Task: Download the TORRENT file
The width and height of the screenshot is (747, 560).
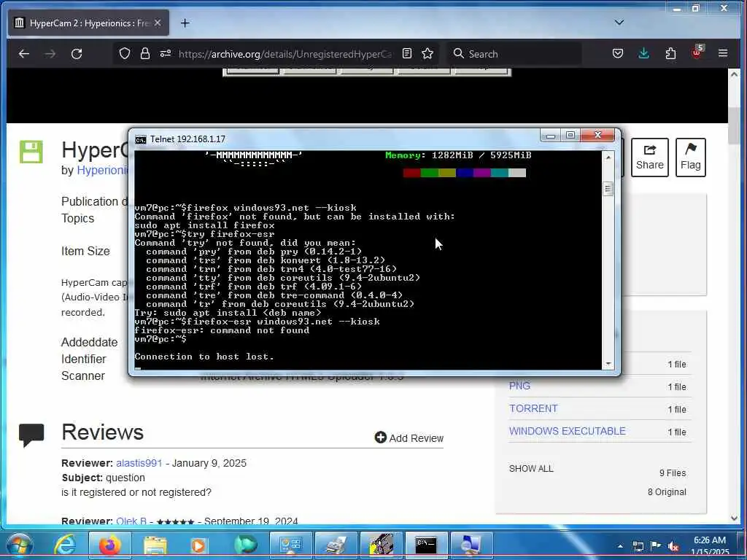Action: coord(533,408)
